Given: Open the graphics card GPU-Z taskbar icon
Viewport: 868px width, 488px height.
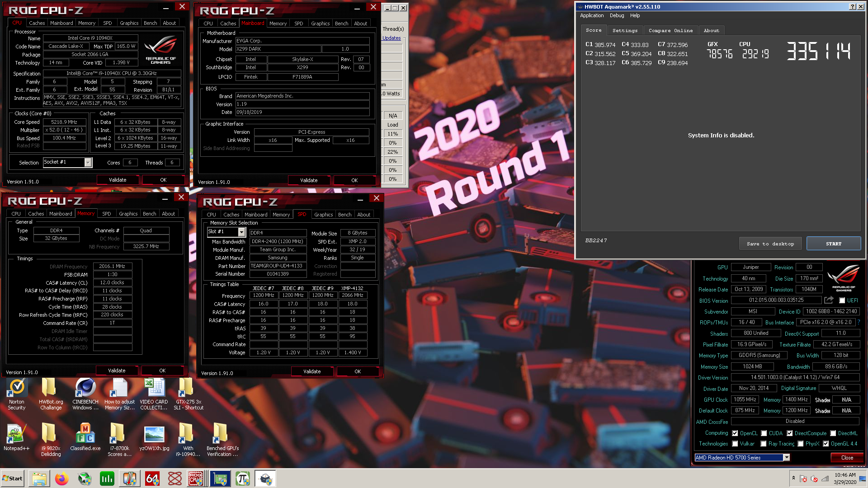Looking at the screenshot, I should click(220, 479).
